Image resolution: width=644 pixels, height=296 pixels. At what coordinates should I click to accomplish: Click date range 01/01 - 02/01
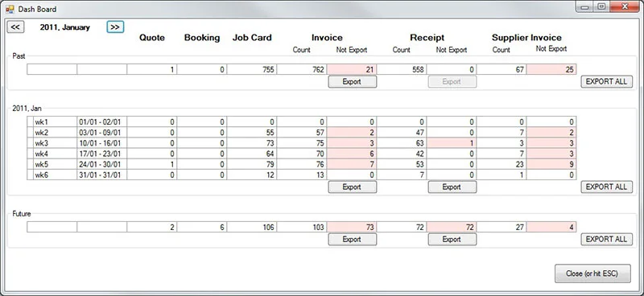click(x=102, y=122)
